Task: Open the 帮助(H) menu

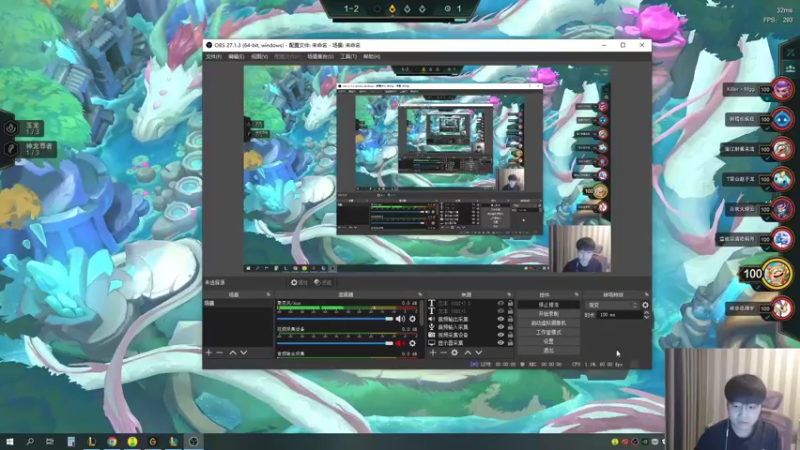Action: (371, 57)
